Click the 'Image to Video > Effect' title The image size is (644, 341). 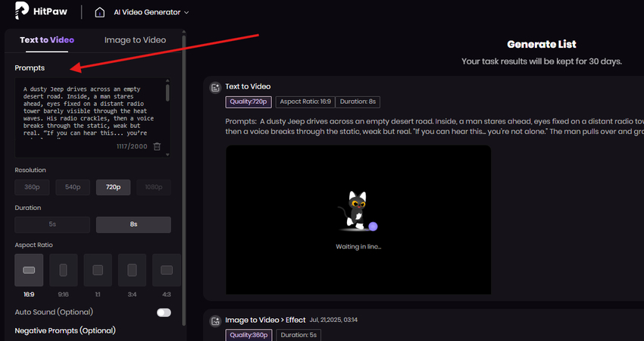[265, 320]
